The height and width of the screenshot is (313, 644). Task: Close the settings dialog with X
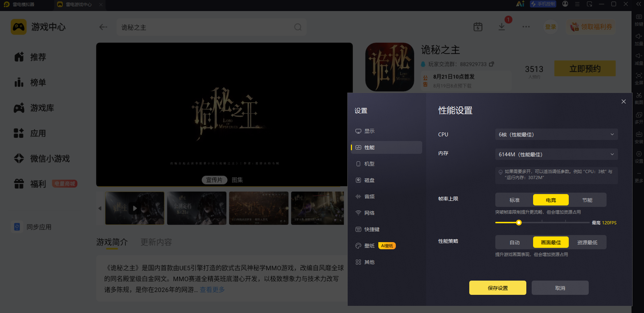click(624, 101)
